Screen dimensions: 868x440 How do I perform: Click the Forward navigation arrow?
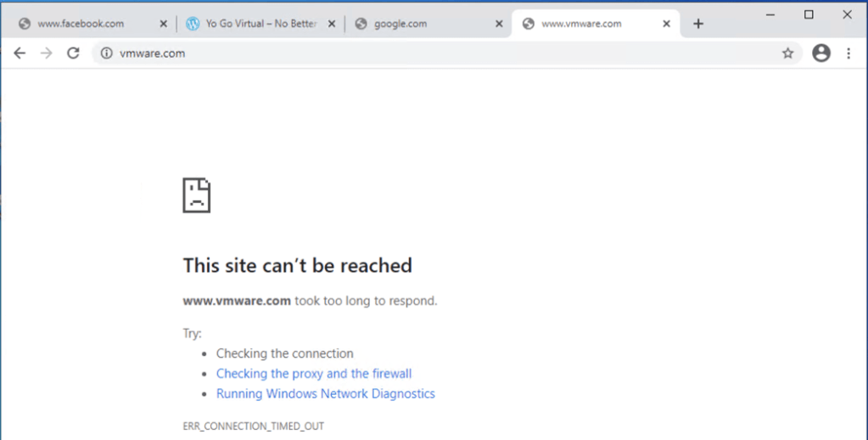[47, 54]
